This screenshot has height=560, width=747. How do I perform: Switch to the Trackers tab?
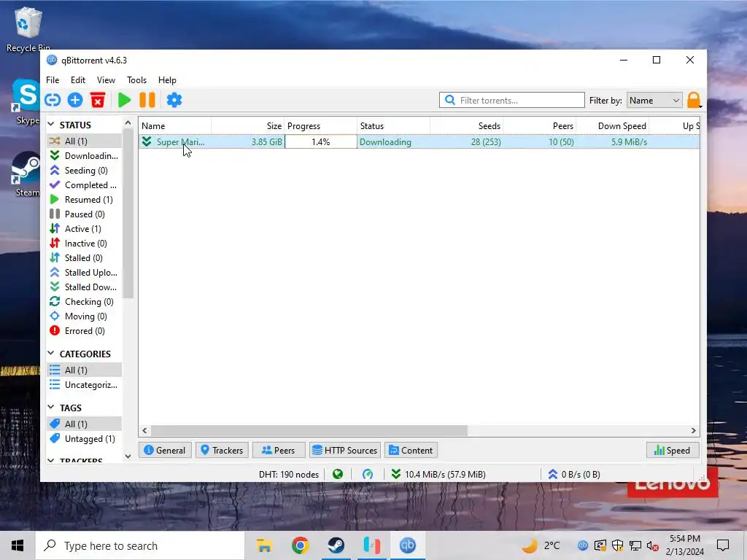click(222, 451)
